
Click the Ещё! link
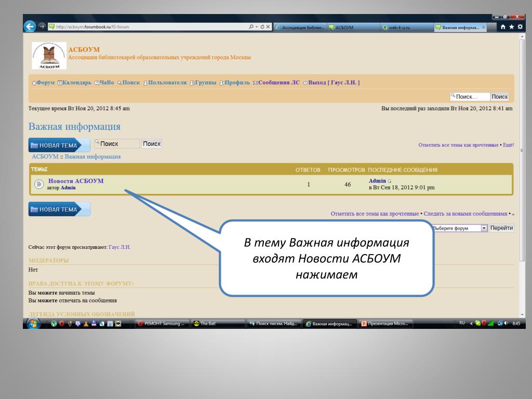coord(508,145)
